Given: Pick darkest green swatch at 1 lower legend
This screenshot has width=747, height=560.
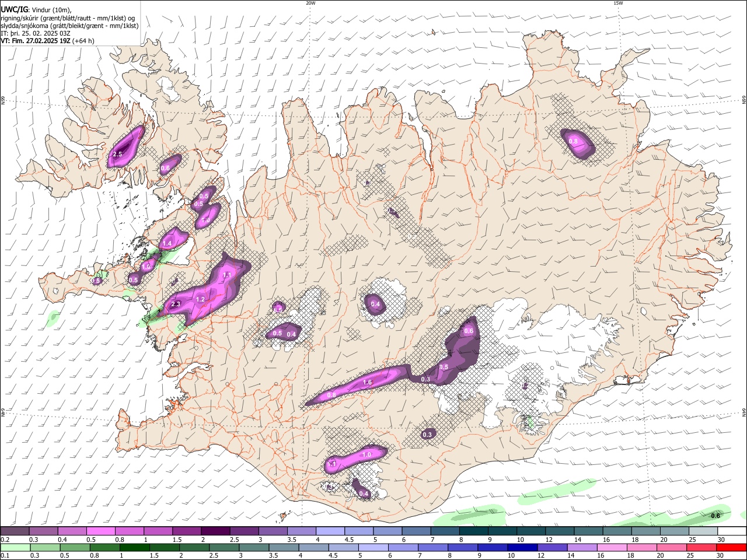Looking at the screenshot, I should (x=134, y=547).
